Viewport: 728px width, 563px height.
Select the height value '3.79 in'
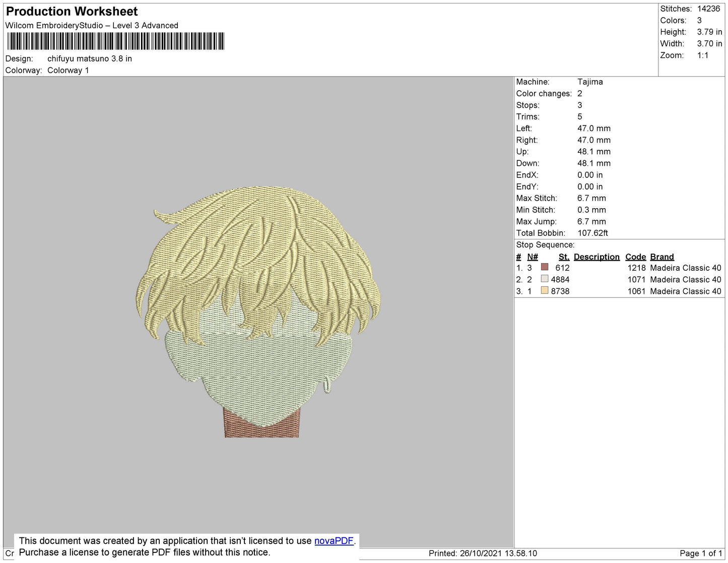click(709, 32)
